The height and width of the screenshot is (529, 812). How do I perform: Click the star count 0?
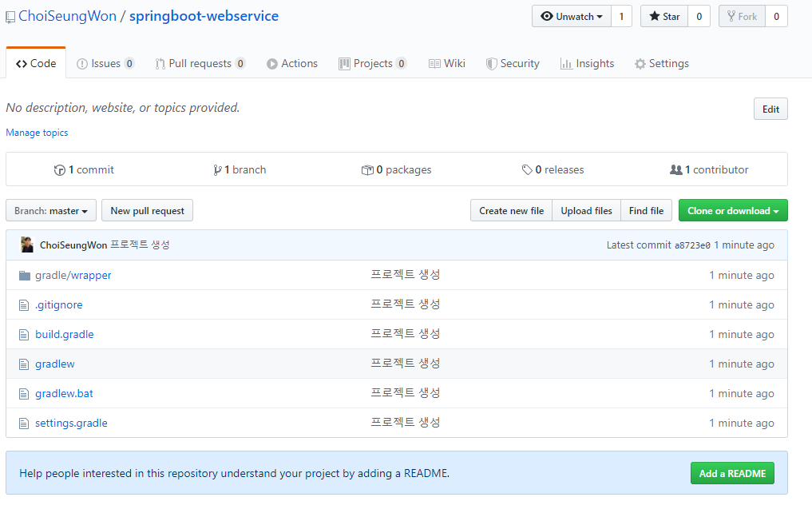click(699, 16)
